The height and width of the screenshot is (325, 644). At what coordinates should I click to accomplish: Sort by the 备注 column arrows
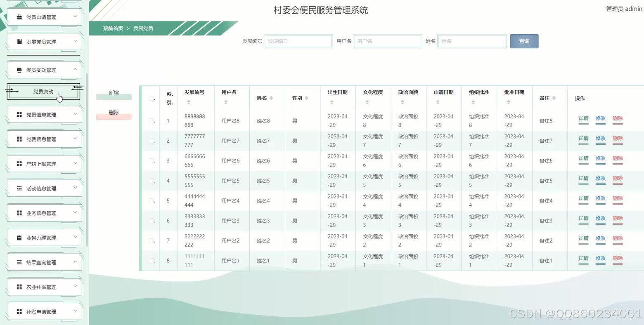tap(554, 98)
